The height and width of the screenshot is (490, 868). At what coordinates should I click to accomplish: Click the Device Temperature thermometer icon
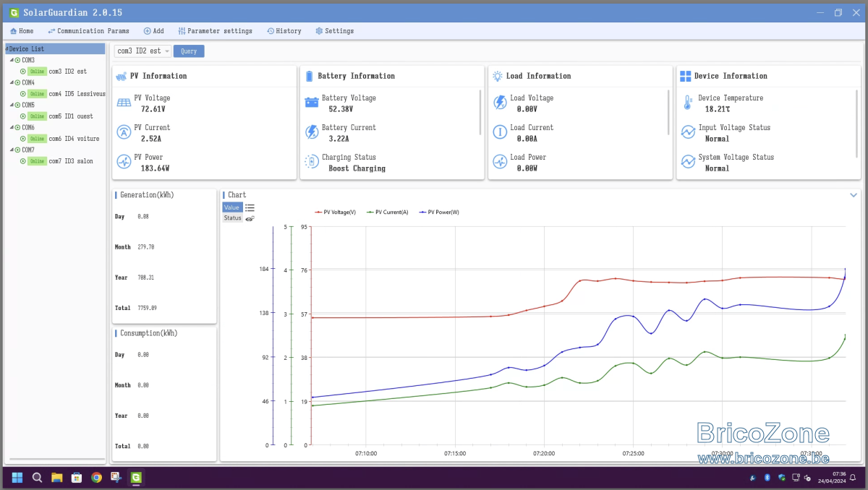click(x=686, y=103)
